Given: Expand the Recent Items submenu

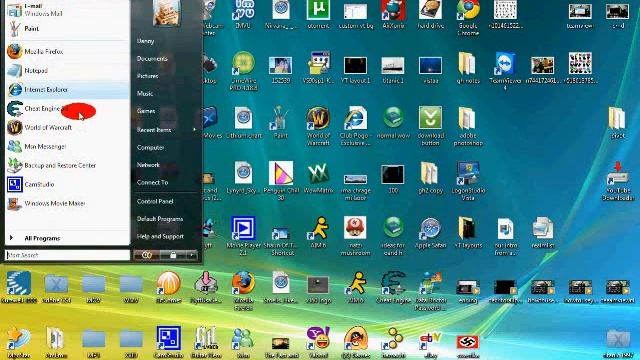Looking at the screenshot, I should [167, 130].
